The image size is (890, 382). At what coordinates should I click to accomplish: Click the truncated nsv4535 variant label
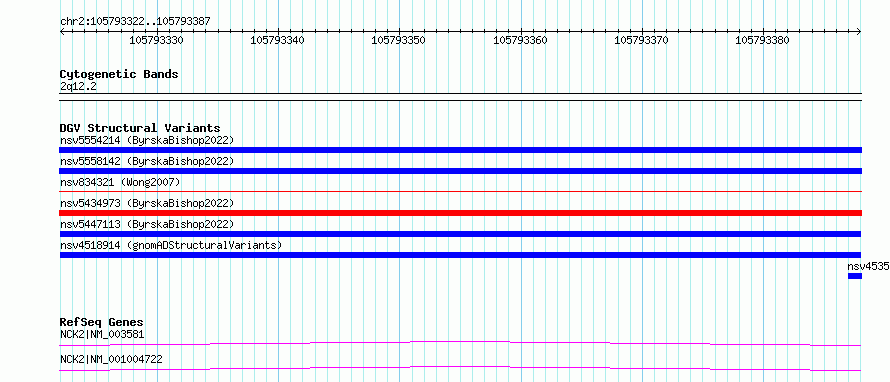pos(868,266)
